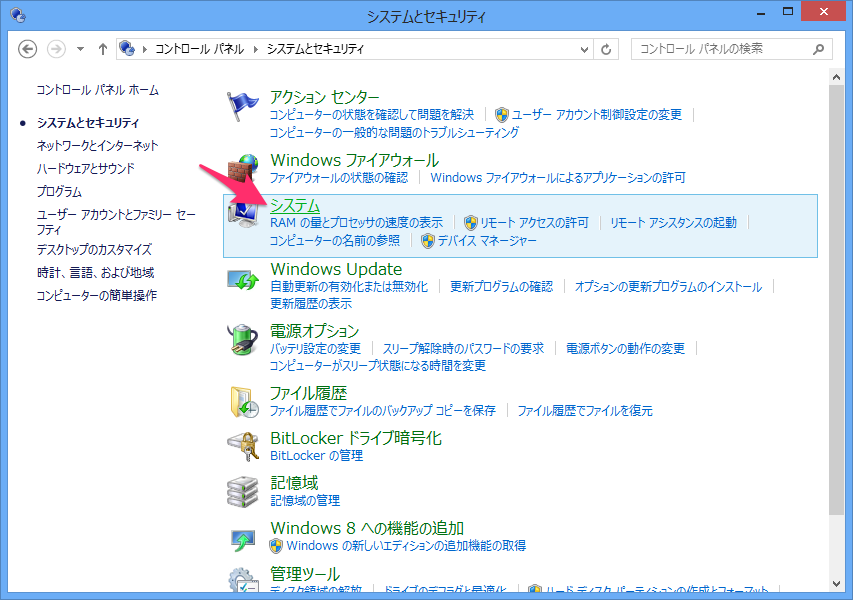Click the BitLocker drive lock icon
Screen dimensions: 853x600
pos(243,447)
